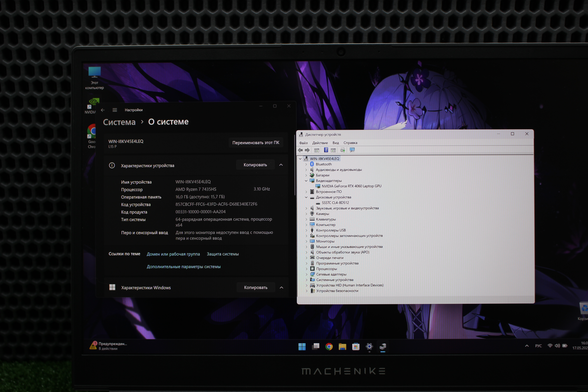Click Копировать next to device specifications
The image size is (588, 392).
[x=255, y=165]
